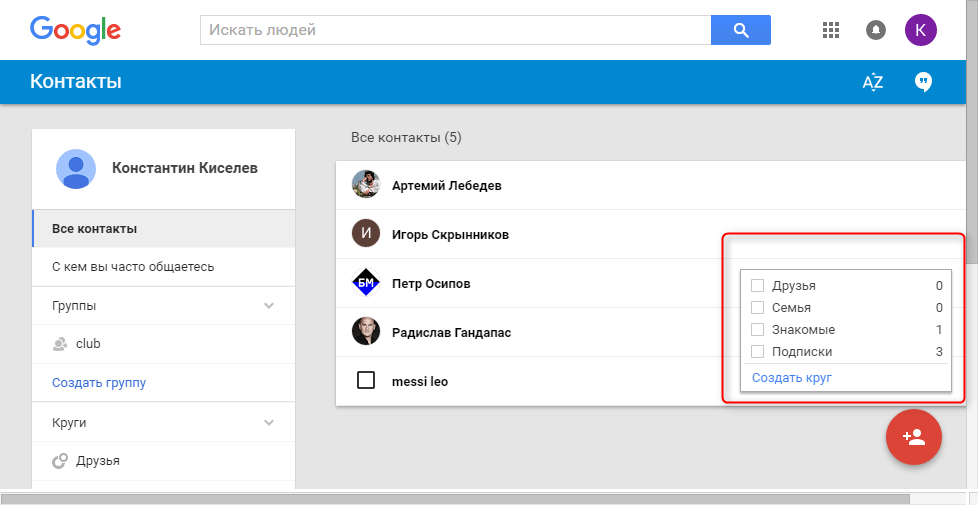Tick the Подписки circle checkbox
978x505 pixels.
(757, 352)
